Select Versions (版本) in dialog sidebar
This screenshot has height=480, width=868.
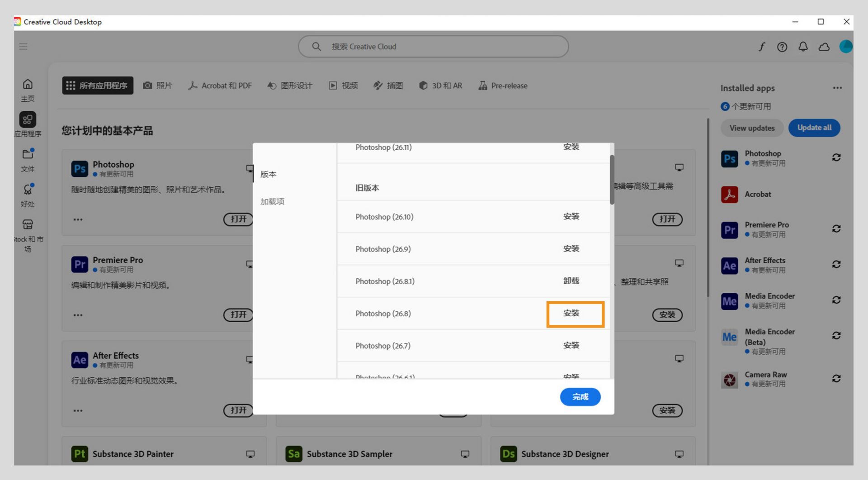[269, 174]
